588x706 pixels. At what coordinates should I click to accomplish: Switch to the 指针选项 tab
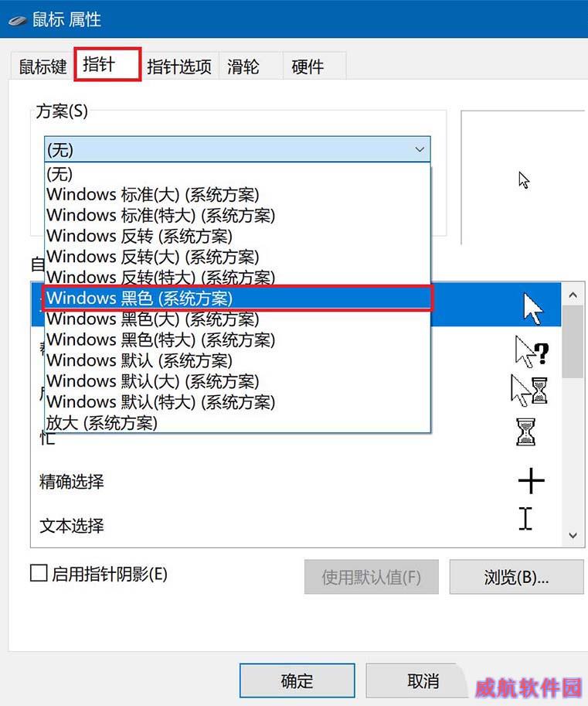179,67
